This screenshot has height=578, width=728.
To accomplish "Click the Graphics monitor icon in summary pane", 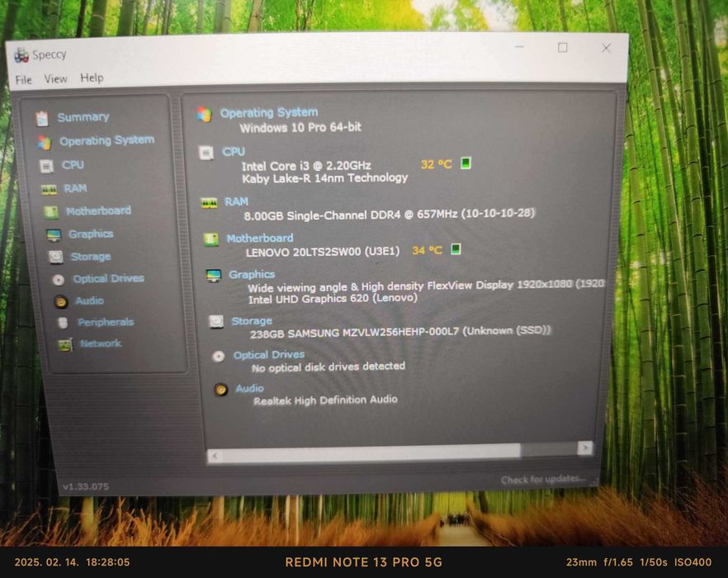I will (214, 276).
